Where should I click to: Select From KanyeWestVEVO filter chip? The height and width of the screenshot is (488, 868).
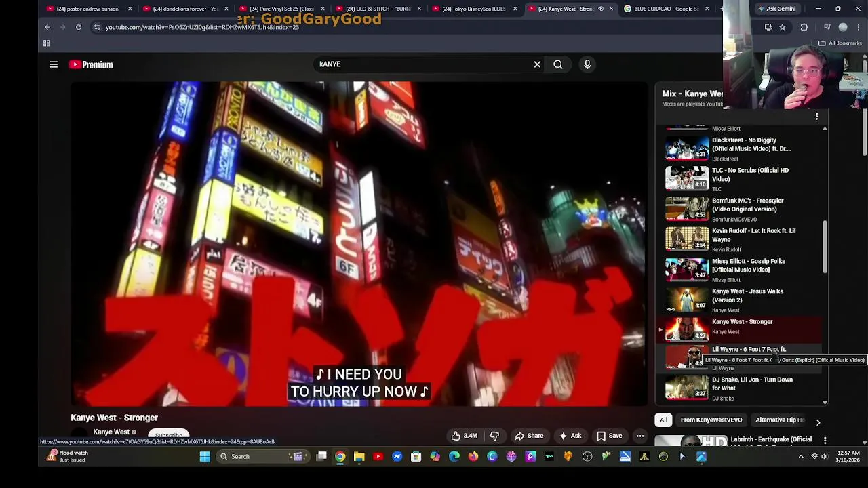click(711, 420)
